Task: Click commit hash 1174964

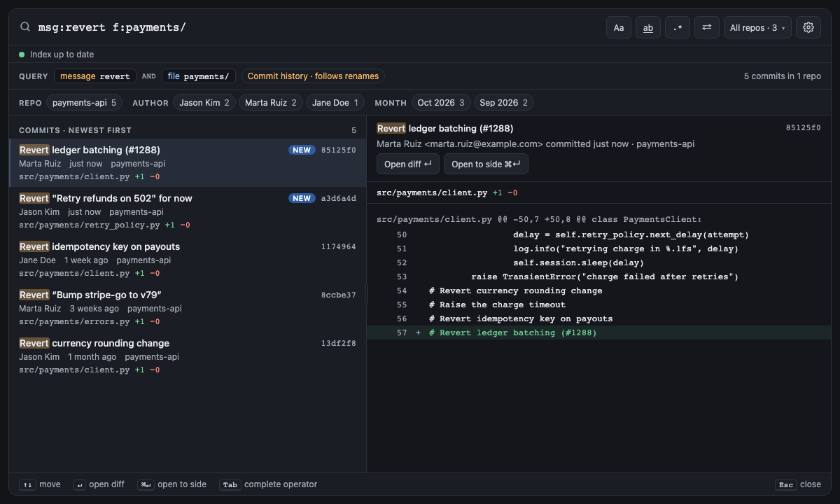Action: pyautogui.click(x=339, y=246)
